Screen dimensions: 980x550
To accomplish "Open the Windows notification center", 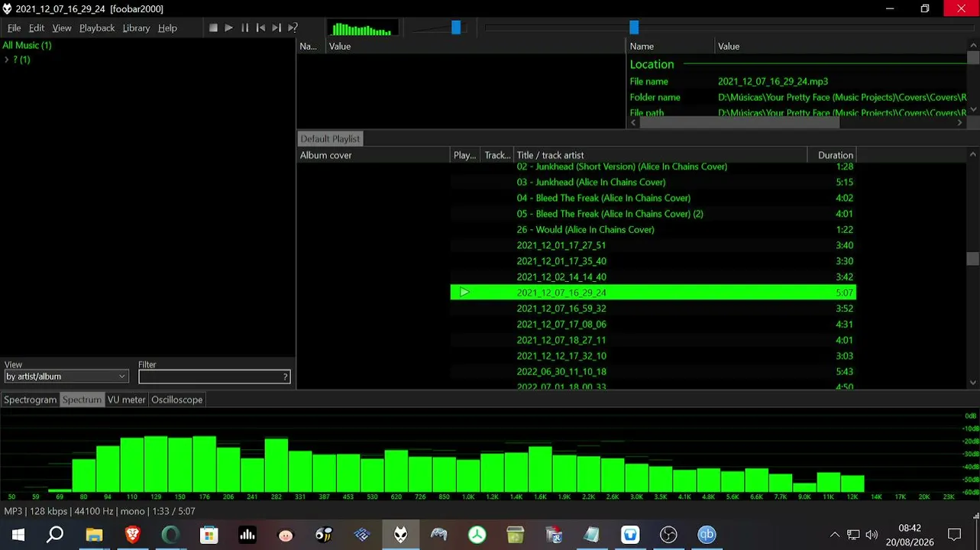I will pyautogui.click(x=954, y=535).
